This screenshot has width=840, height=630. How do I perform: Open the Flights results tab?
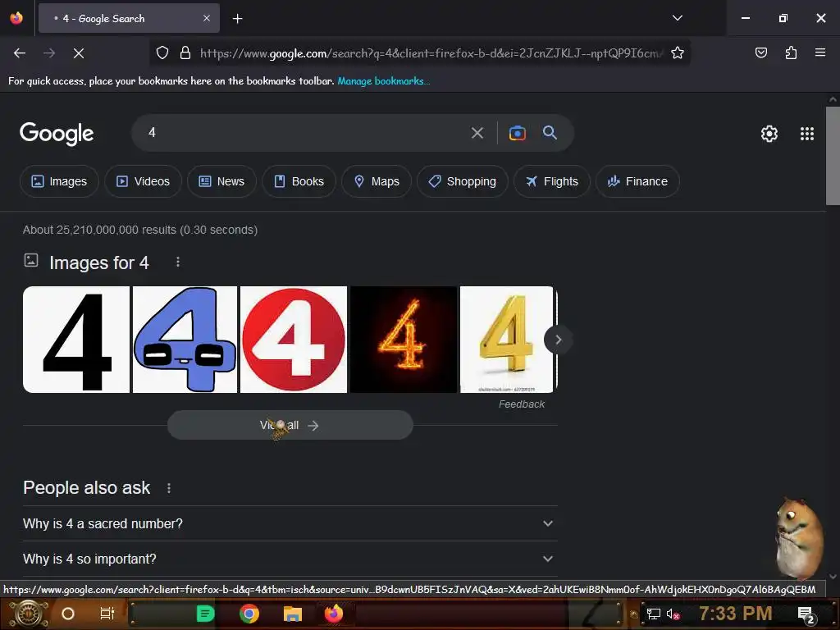tap(552, 181)
